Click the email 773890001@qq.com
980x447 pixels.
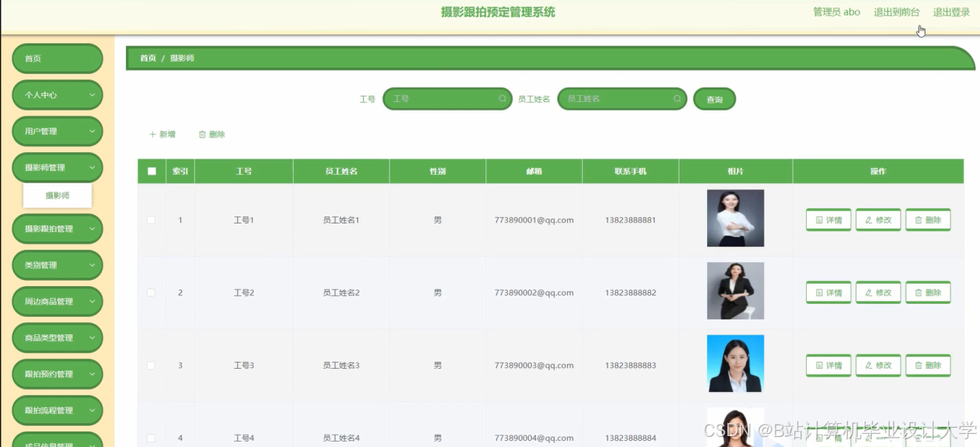[534, 220]
